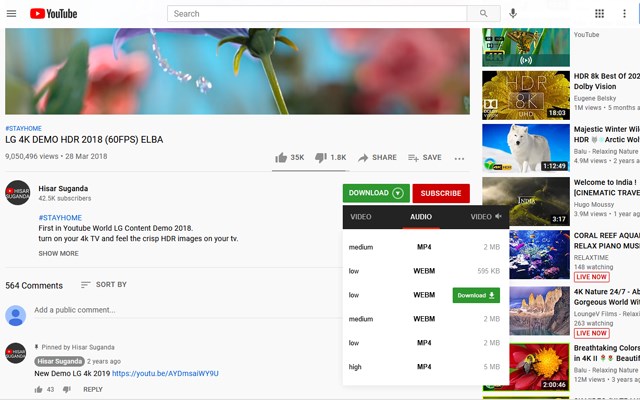Subscribe to Hisar Suganda
The width and height of the screenshot is (640, 400).
[x=441, y=193]
